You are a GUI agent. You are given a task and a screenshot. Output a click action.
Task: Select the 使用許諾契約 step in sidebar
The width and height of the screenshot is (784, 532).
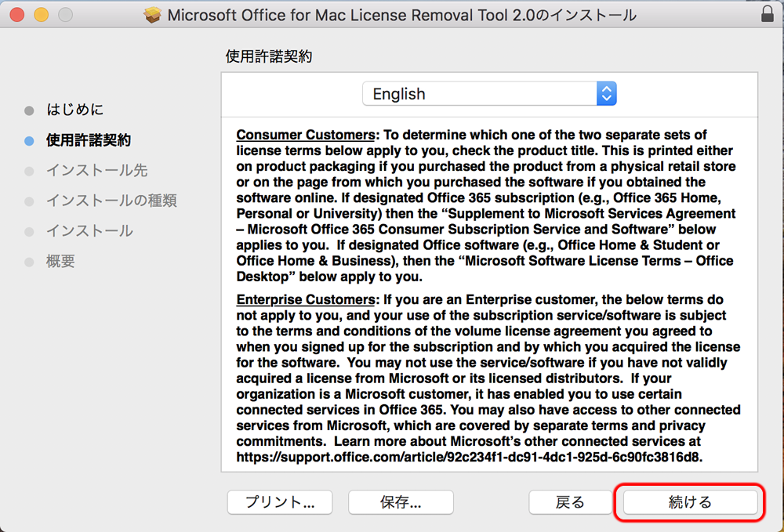click(x=89, y=140)
